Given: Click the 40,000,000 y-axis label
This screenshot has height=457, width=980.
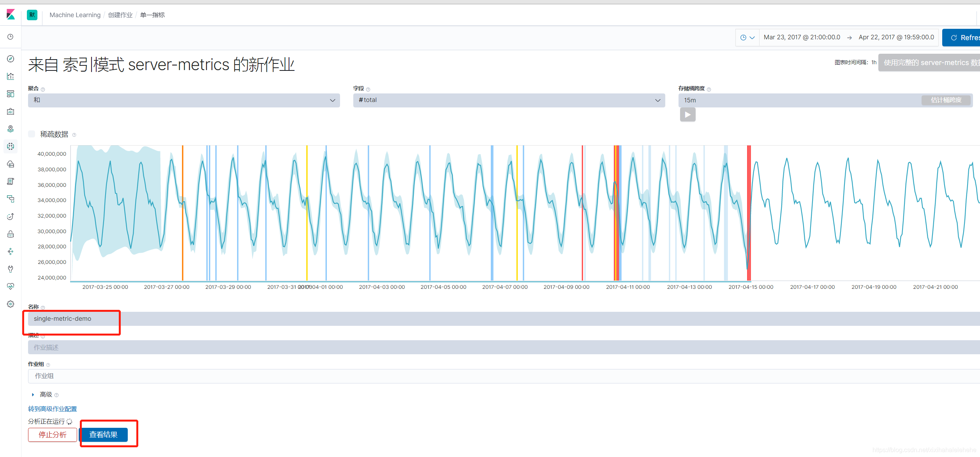Looking at the screenshot, I should pos(52,154).
